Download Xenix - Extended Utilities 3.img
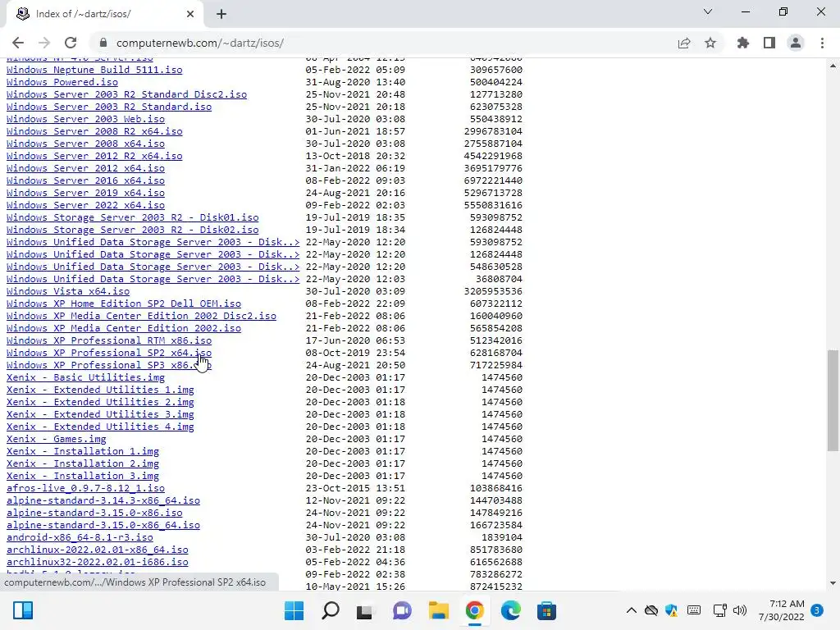 (x=100, y=414)
